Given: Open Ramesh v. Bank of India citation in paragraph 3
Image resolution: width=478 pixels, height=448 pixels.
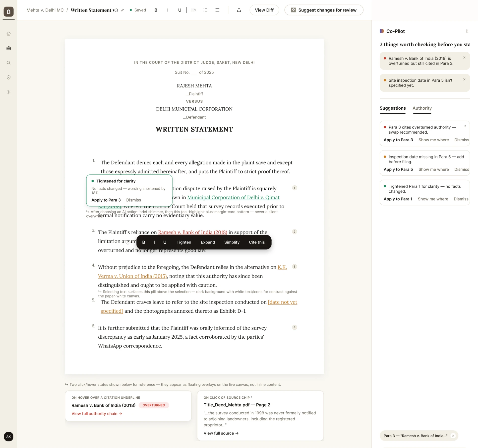Looking at the screenshot, I should point(192,232).
